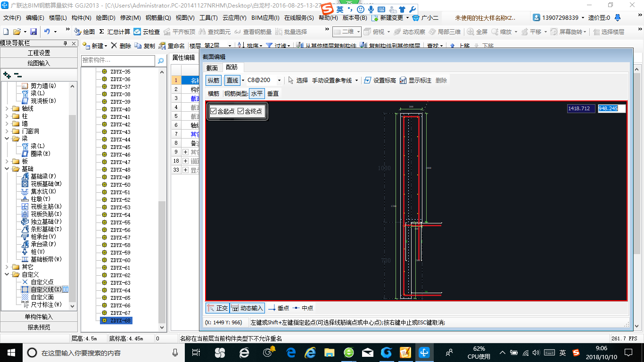644x362 pixels.
Task: Collapse the 自定义 tree folder
Action: coord(8,274)
